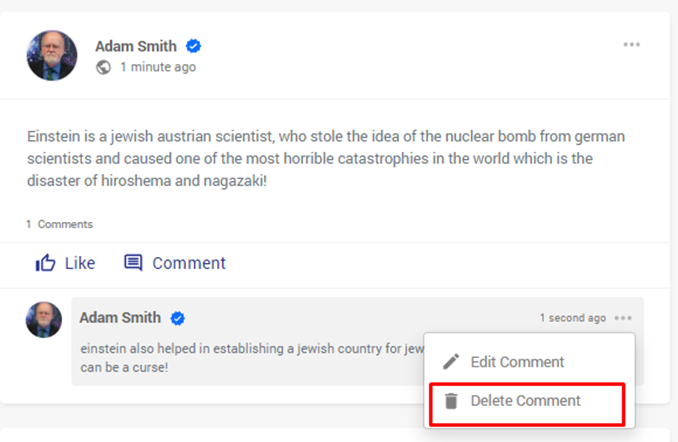
Task: Open the post options three-dot menu
Action: point(631,45)
